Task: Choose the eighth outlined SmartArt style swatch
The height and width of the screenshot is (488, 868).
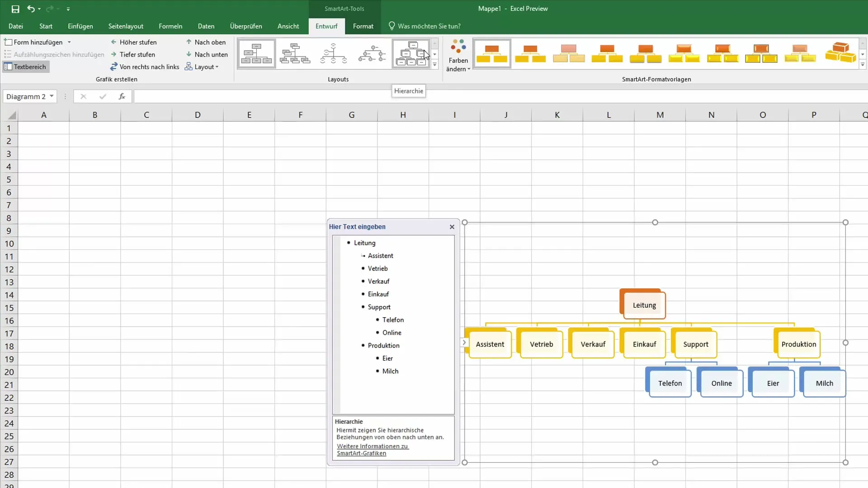Action: point(761,54)
